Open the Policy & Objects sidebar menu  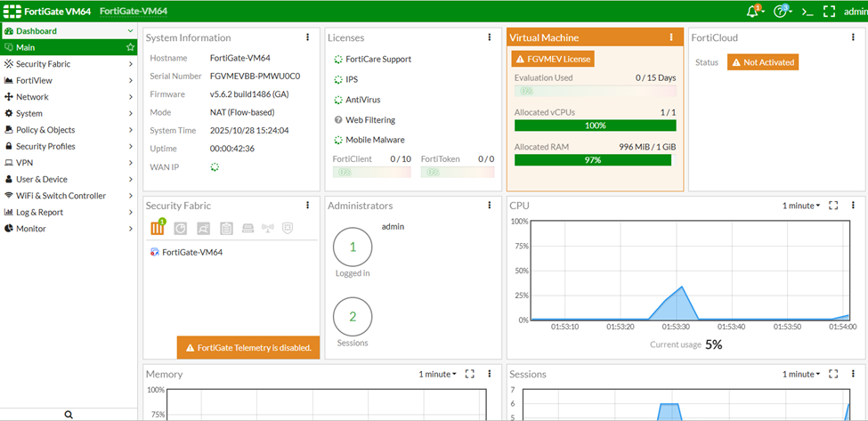69,130
